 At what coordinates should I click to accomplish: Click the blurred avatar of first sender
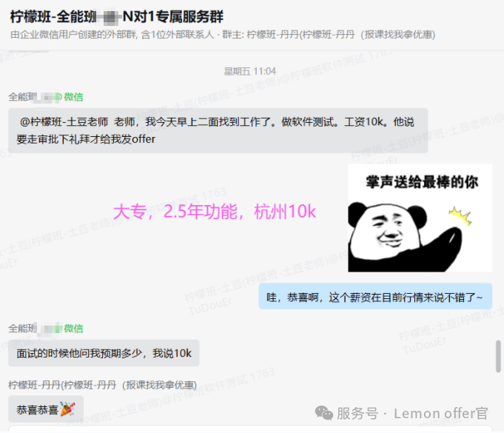pyautogui.click(x=47, y=97)
